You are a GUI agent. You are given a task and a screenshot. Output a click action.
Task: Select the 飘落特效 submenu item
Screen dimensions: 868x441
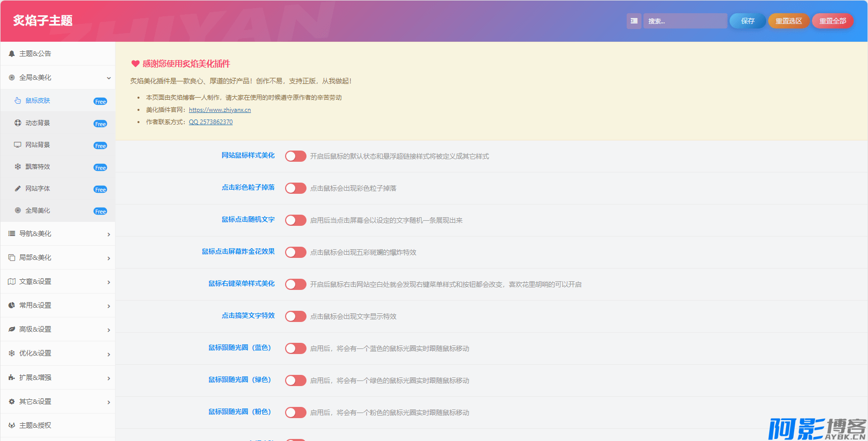58,166
